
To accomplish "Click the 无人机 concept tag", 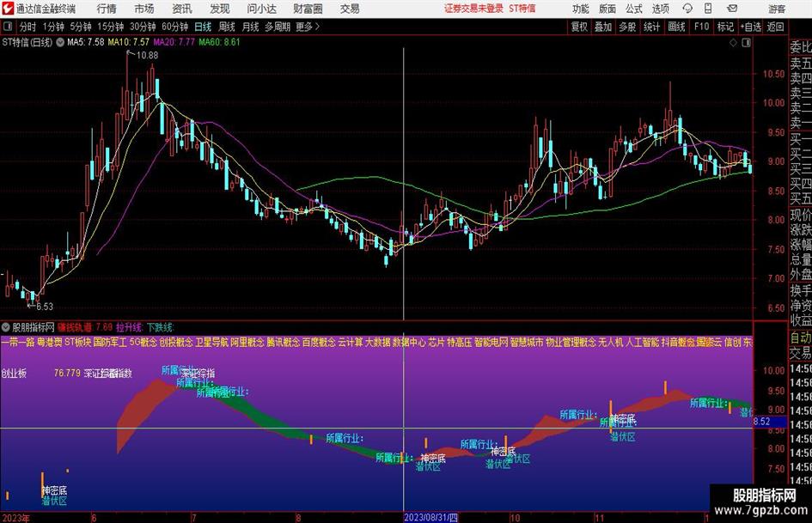I will click(611, 343).
